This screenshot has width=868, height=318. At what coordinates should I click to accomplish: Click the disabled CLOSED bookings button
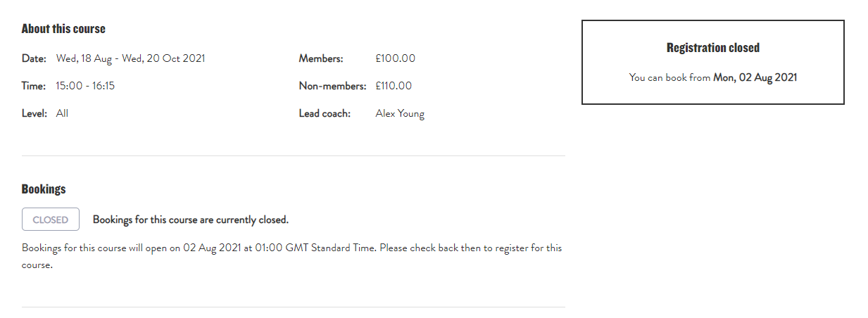coord(51,220)
